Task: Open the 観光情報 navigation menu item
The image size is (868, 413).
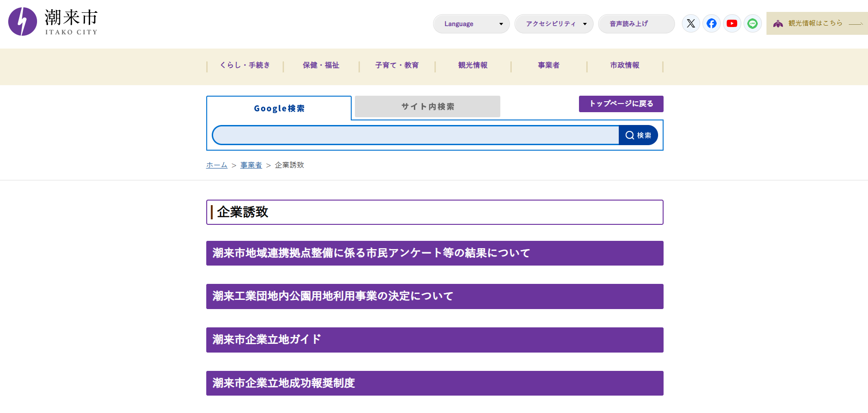Action: [473, 65]
